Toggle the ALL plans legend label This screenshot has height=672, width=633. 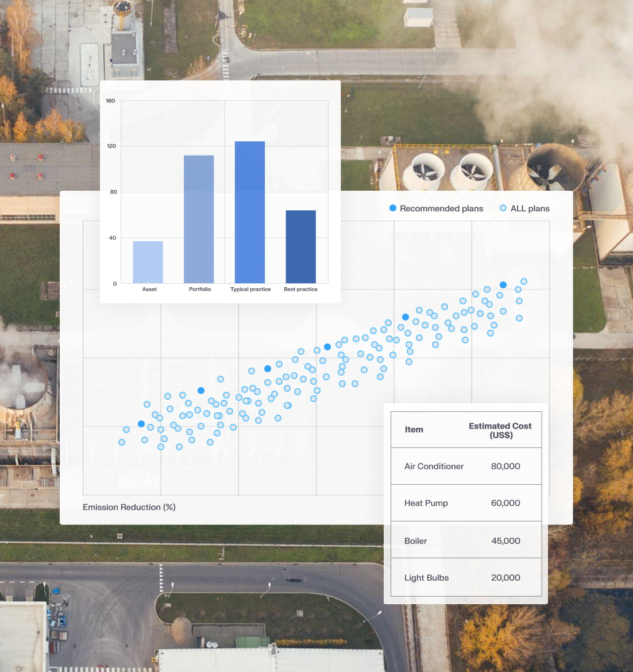pos(530,208)
